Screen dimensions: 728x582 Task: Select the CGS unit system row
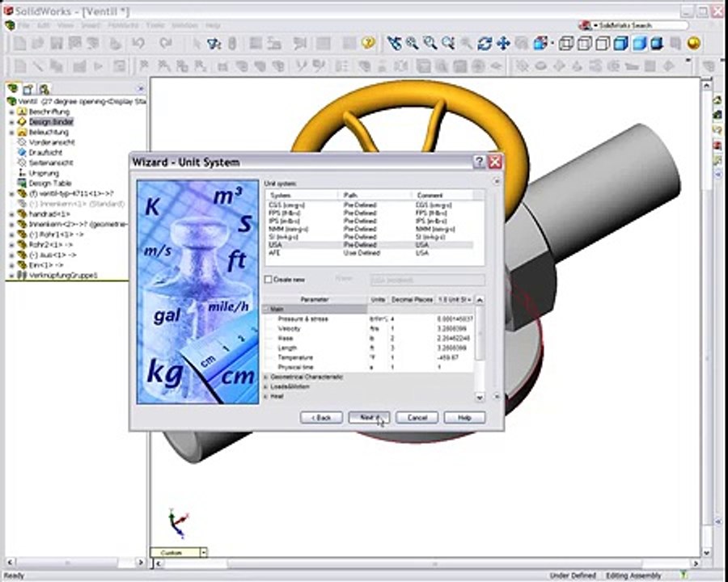click(370, 205)
